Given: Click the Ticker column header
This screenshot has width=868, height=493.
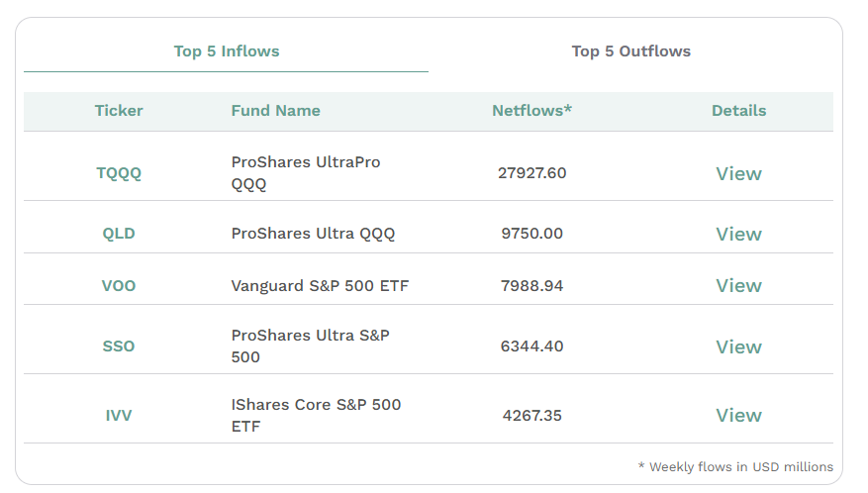Looking at the screenshot, I should [119, 111].
